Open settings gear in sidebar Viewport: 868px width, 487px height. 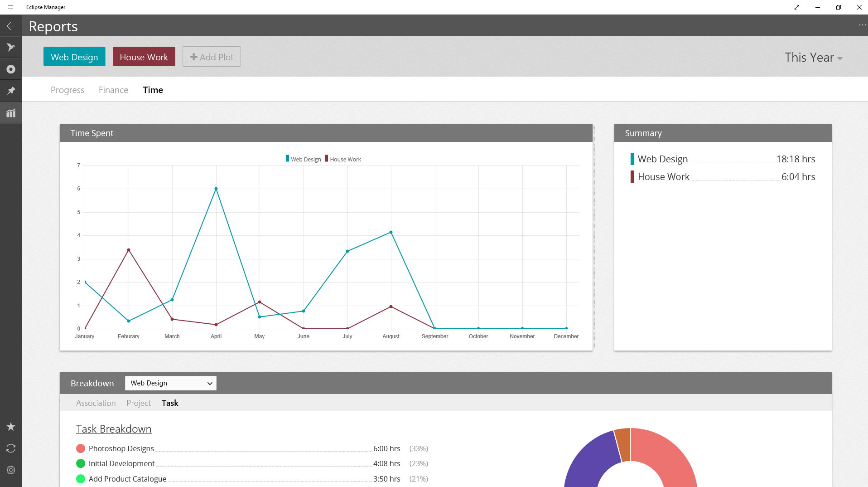[11, 470]
